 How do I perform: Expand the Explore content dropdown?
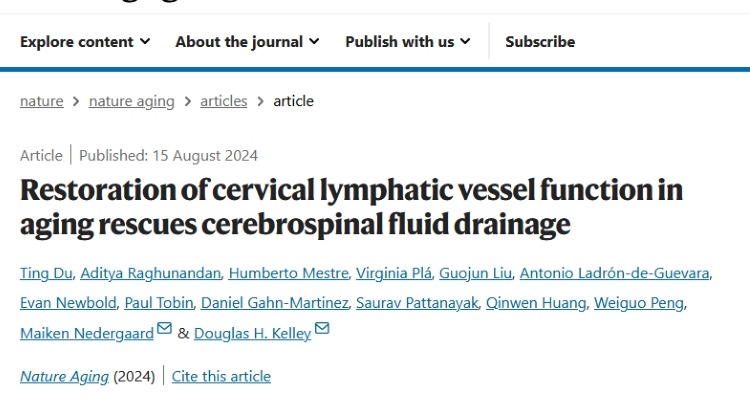(x=85, y=42)
